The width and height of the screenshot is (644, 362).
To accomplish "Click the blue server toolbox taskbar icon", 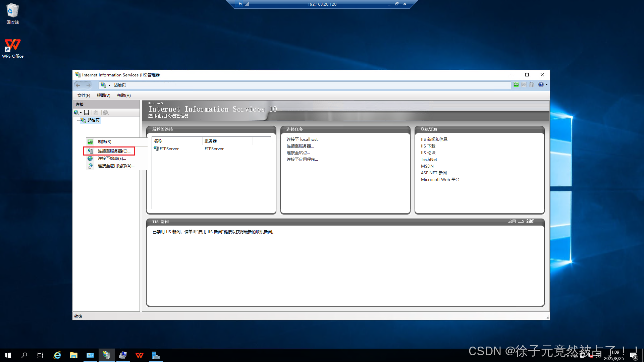I will [156, 355].
